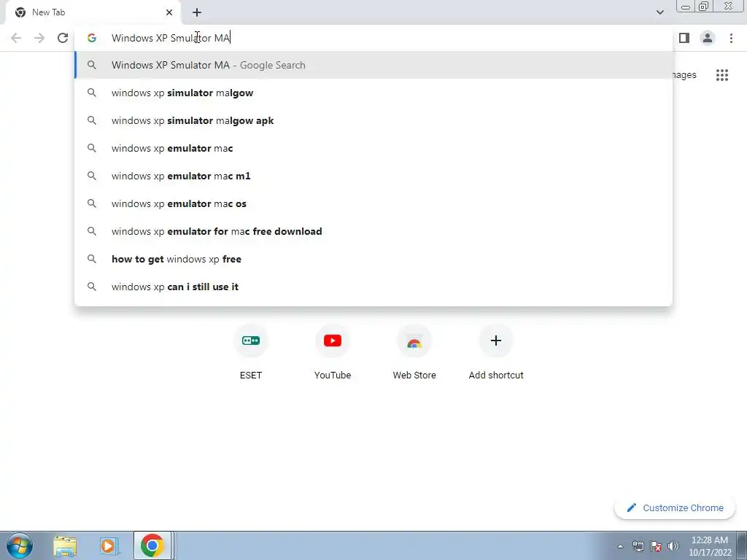Viewport: 747px width, 560px height.
Task: Click the Show desktop strip
Action: point(742,545)
